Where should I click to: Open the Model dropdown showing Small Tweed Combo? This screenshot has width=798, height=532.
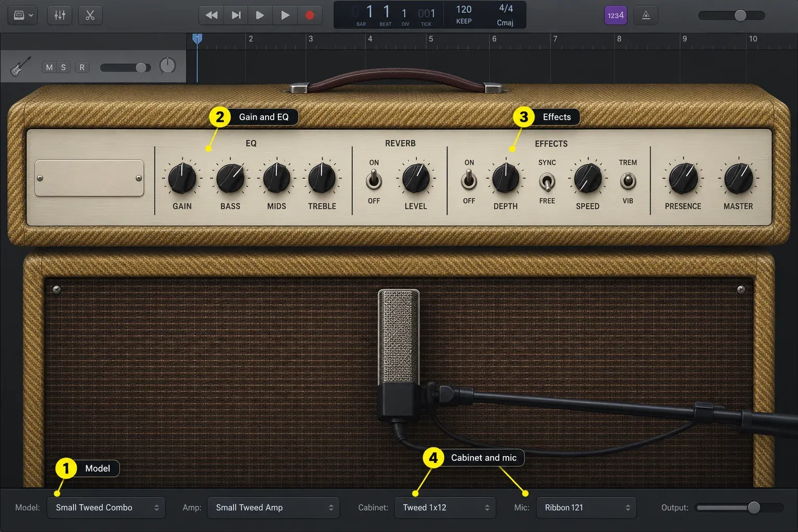[106, 508]
